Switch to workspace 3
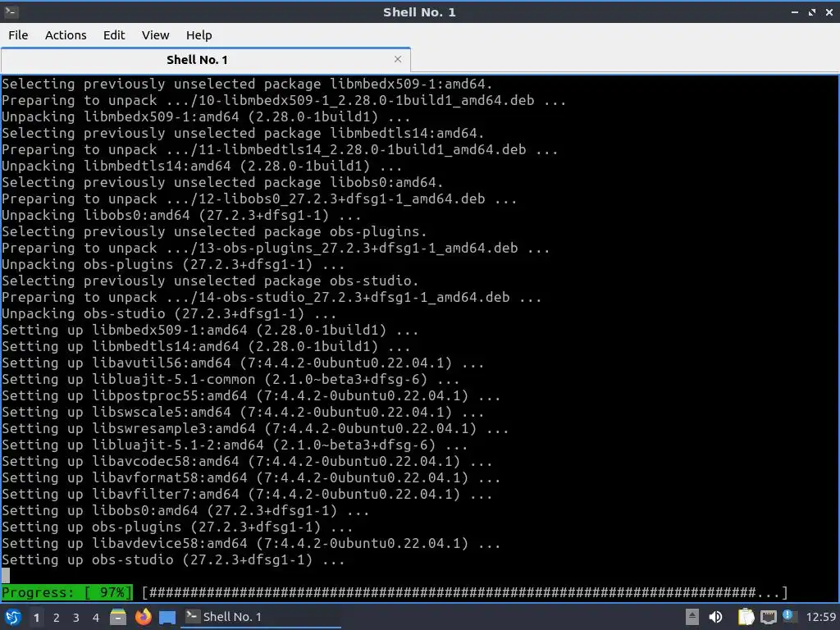 pyautogui.click(x=76, y=617)
